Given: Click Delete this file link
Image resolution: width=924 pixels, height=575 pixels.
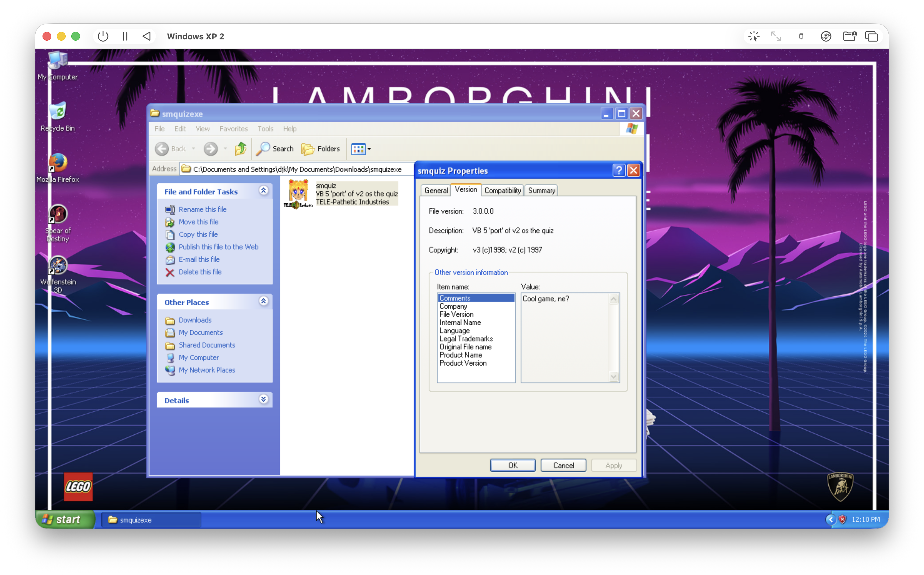Looking at the screenshot, I should [x=200, y=272].
